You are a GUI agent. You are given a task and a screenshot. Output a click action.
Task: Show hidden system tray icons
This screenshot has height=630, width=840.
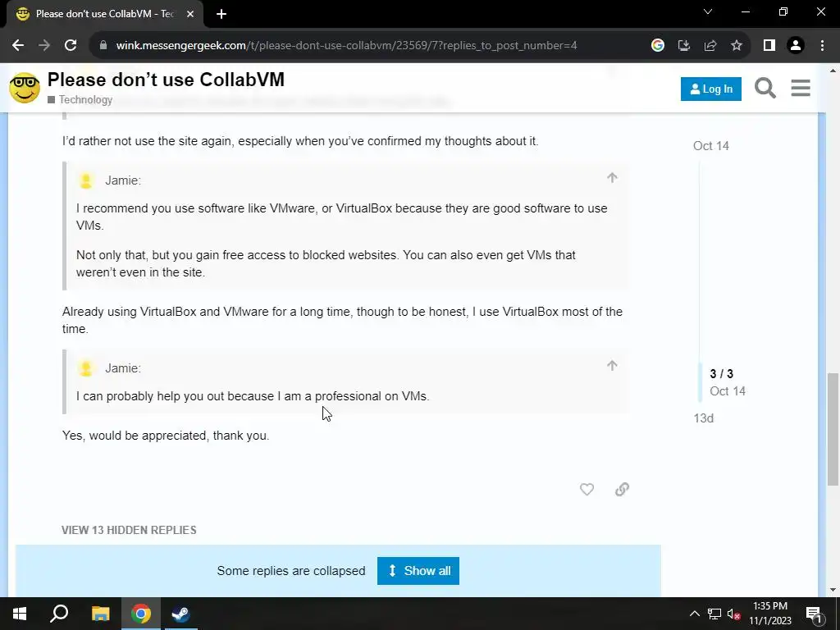[x=694, y=614]
